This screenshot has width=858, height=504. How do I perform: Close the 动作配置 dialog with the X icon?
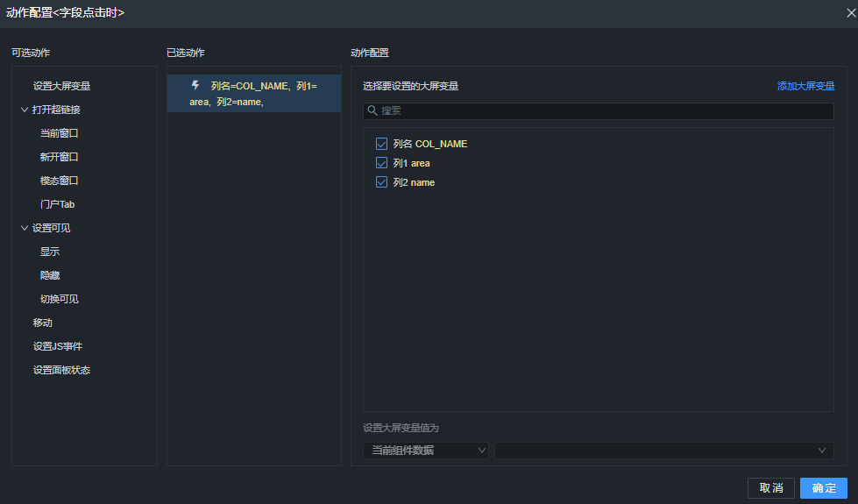851,12
